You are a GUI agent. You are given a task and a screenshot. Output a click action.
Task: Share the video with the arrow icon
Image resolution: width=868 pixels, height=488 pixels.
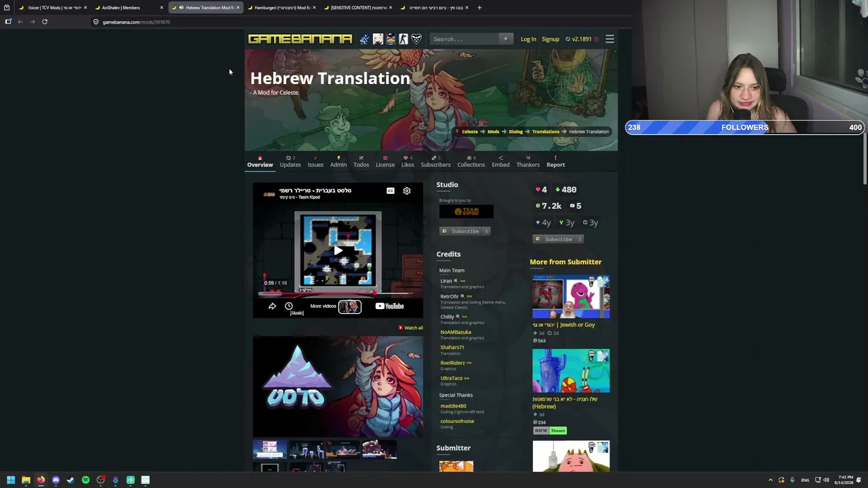(x=272, y=306)
